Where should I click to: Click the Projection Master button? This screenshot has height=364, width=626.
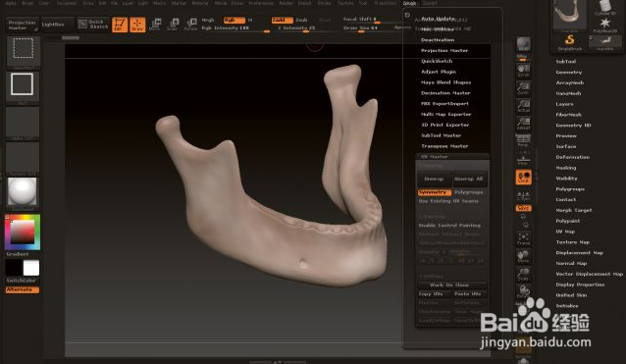tap(23, 25)
